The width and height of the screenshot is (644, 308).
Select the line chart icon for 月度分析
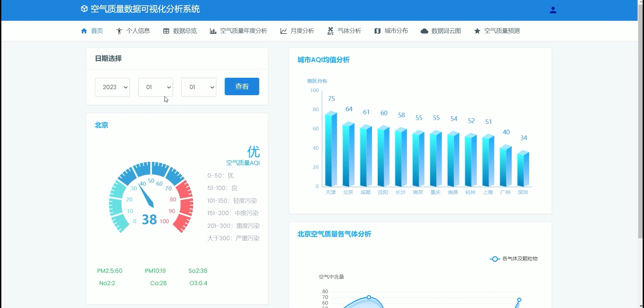pos(283,31)
